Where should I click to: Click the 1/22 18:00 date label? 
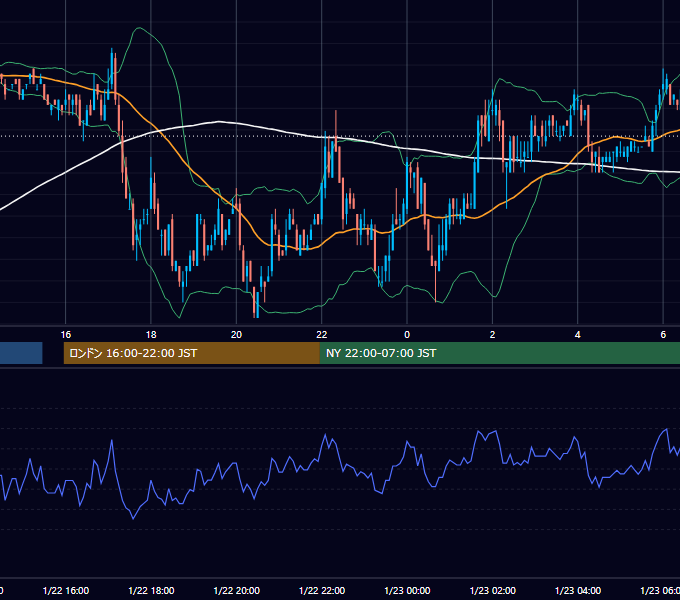point(151,591)
